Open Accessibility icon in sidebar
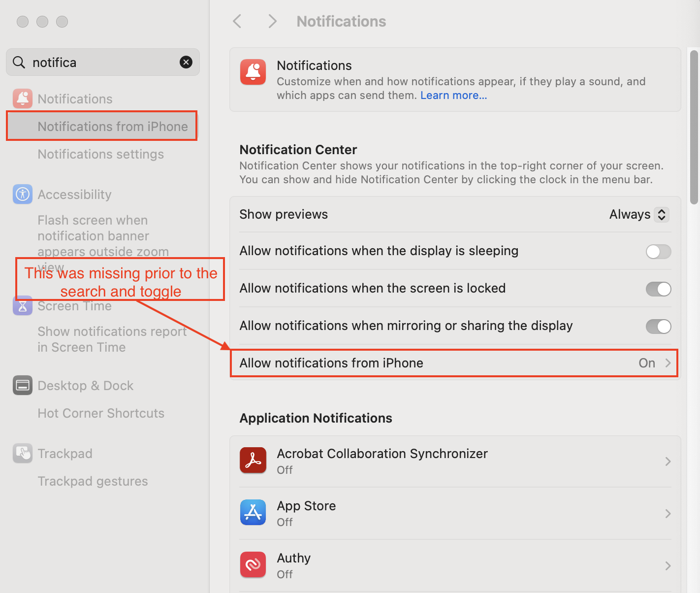700x593 pixels. click(x=23, y=194)
